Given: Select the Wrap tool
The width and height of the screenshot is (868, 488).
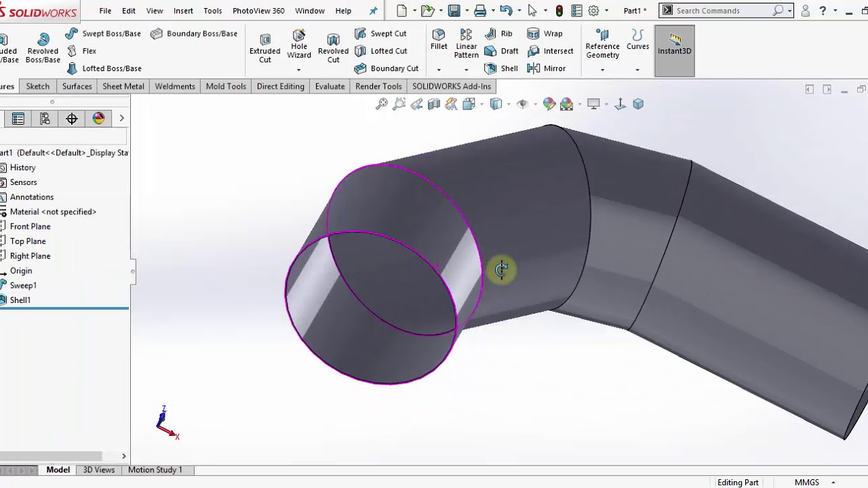Looking at the screenshot, I should (545, 33).
